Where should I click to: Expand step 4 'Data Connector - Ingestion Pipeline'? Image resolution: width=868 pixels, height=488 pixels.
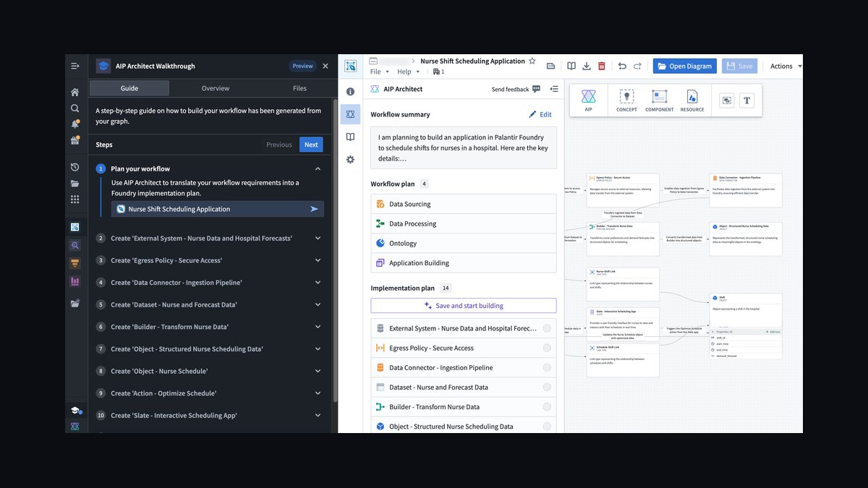318,283
